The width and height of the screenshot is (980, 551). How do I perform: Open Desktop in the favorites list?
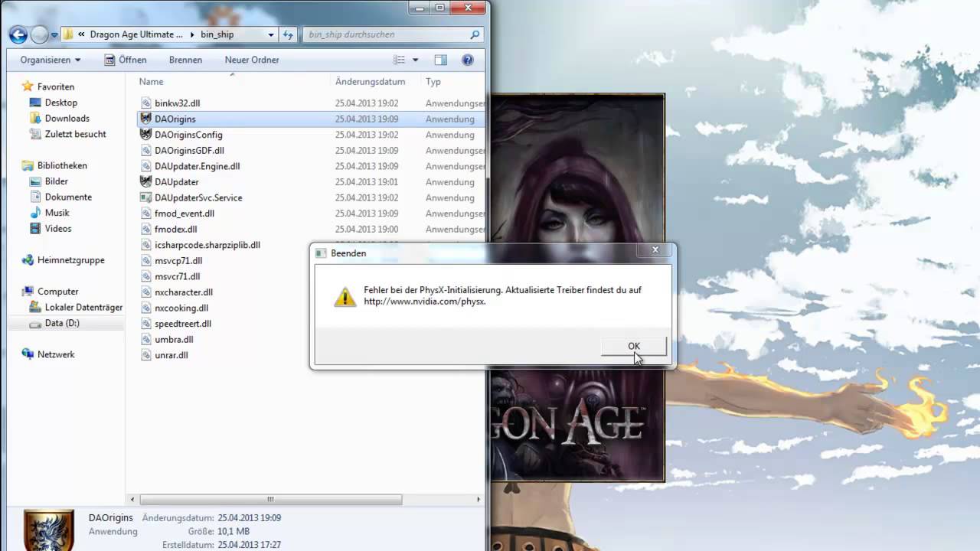click(x=60, y=103)
